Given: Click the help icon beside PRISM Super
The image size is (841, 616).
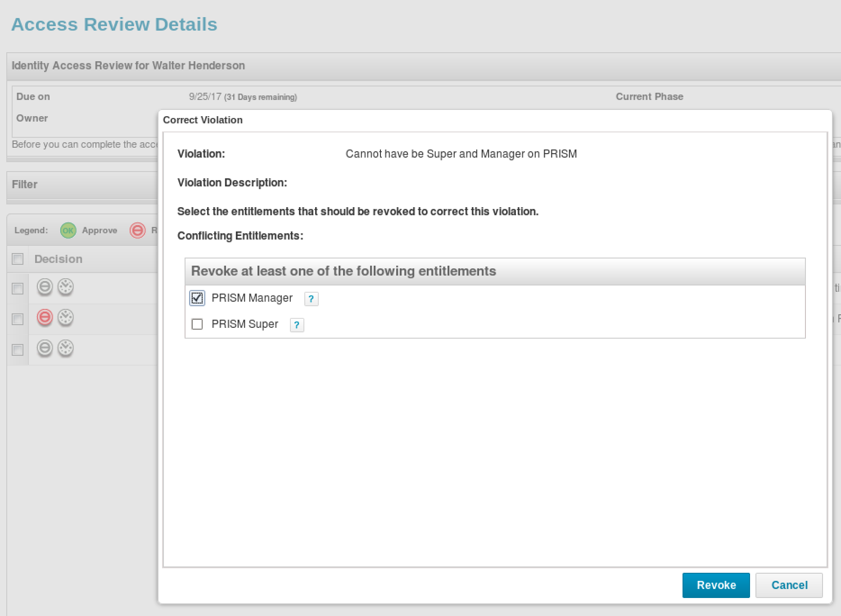Looking at the screenshot, I should coord(297,325).
